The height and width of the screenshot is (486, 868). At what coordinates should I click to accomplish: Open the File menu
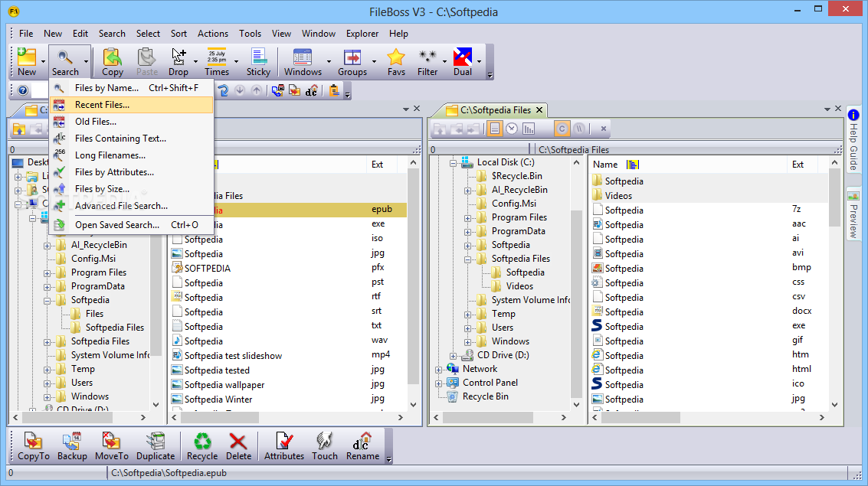26,34
